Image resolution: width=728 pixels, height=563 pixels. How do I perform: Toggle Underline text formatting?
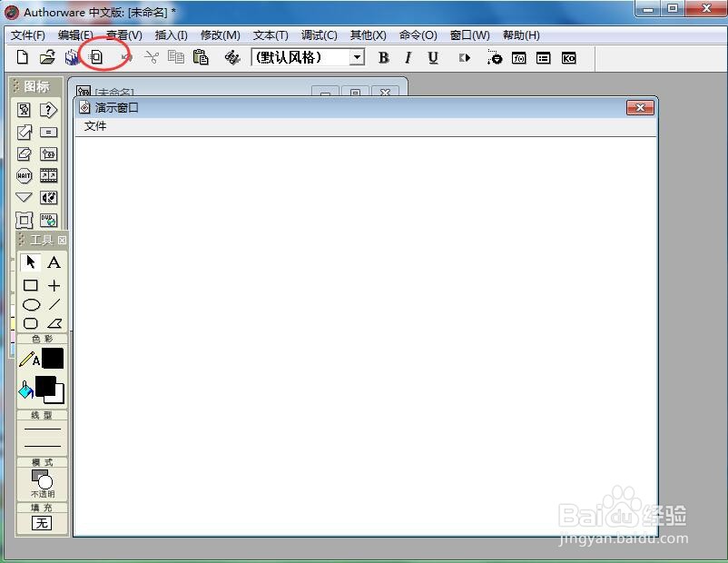tap(433, 57)
